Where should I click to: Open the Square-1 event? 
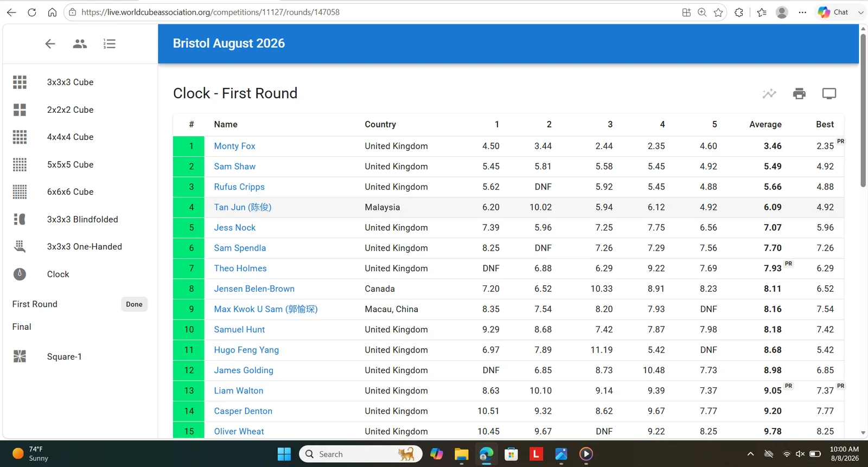click(80, 356)
